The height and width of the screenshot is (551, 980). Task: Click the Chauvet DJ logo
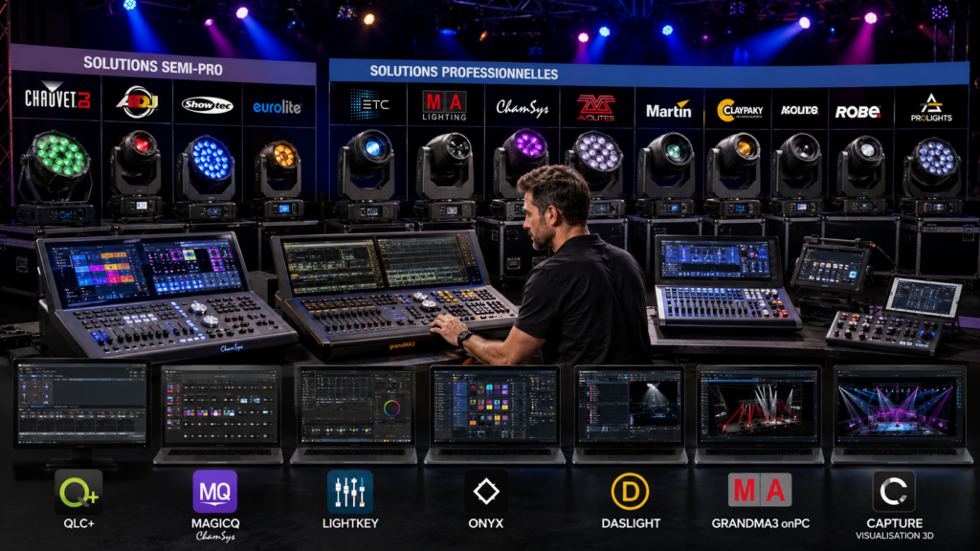56,97
